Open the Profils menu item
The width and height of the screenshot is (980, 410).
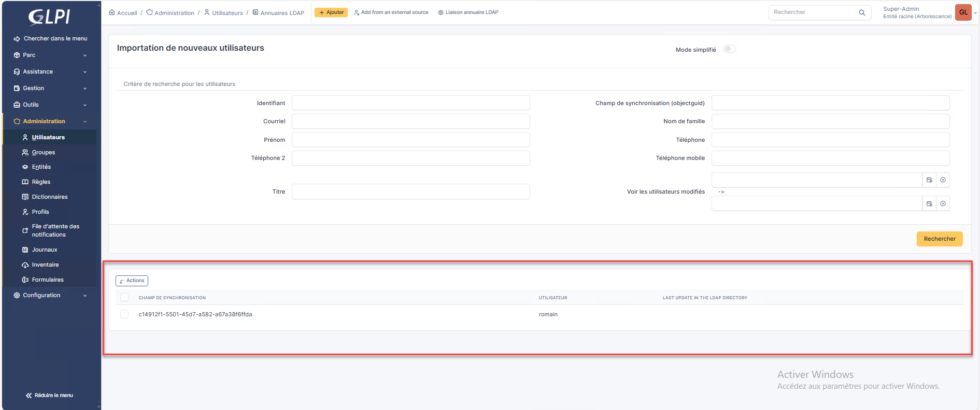tap(40, 212)
